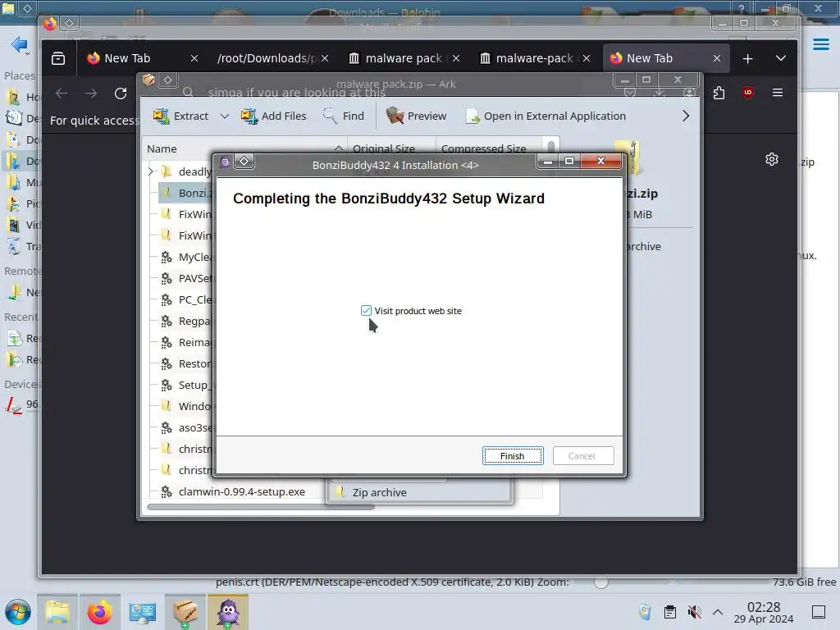This screenshot has width=840, height=630.
Task: Open the new tab page settings gear
Action: coord(772,159)
